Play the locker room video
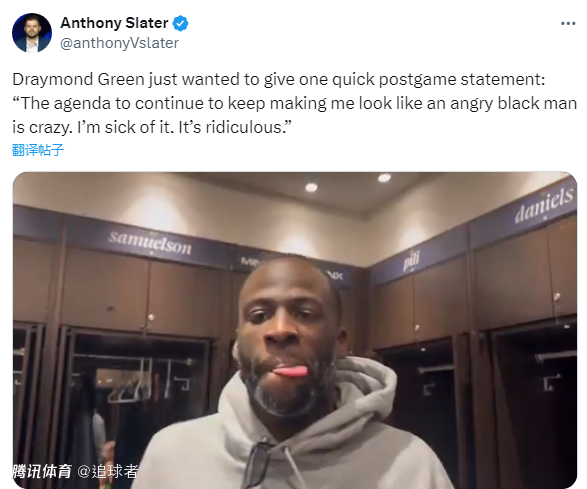This screenshot has width=587, height=489. 295,330
